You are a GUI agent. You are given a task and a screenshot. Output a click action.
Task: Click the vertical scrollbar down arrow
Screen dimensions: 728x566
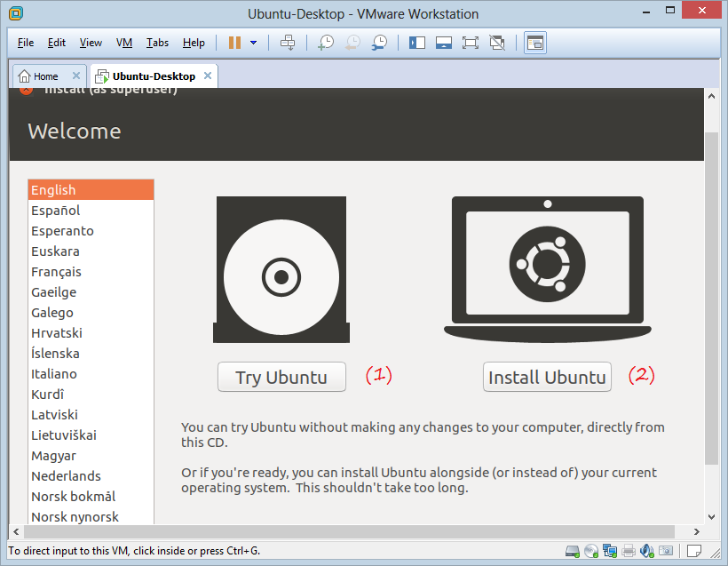click(711, 517)
